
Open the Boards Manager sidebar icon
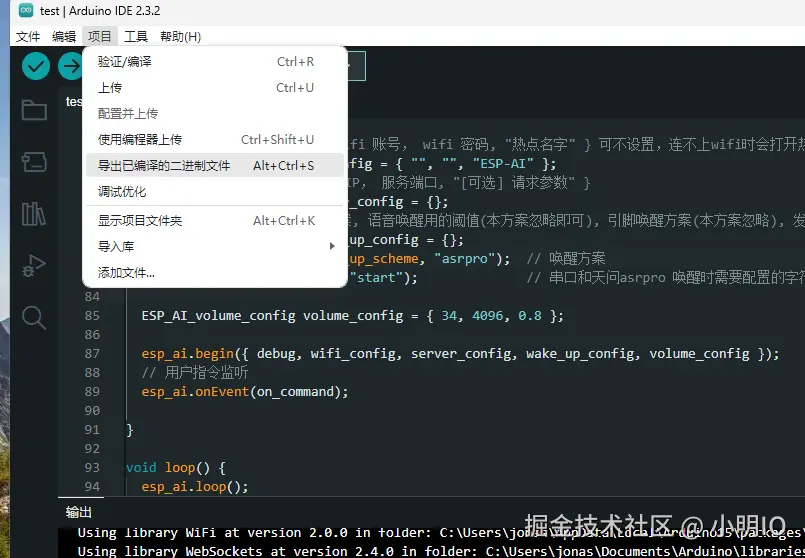point(34,162)
